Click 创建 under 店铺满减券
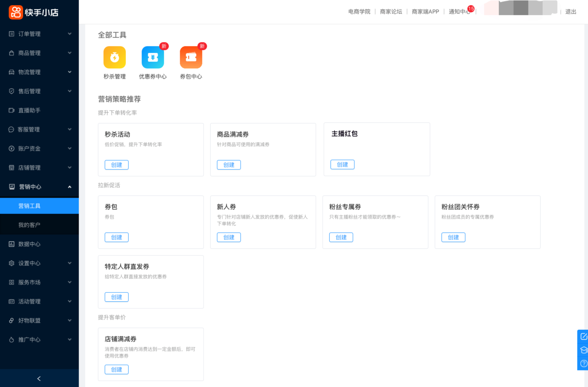This screenshot has height=387, width=588. [116, 369]
